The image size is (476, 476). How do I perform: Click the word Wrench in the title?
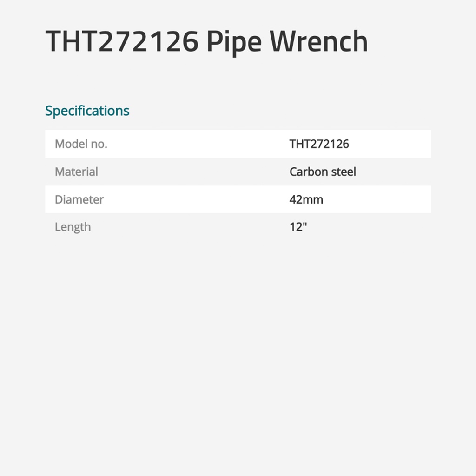[318, 42]
